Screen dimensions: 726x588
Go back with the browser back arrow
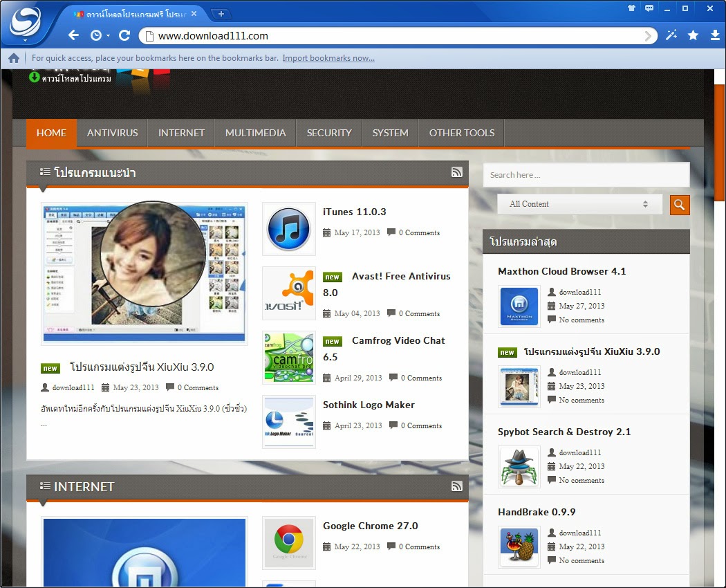73,35
